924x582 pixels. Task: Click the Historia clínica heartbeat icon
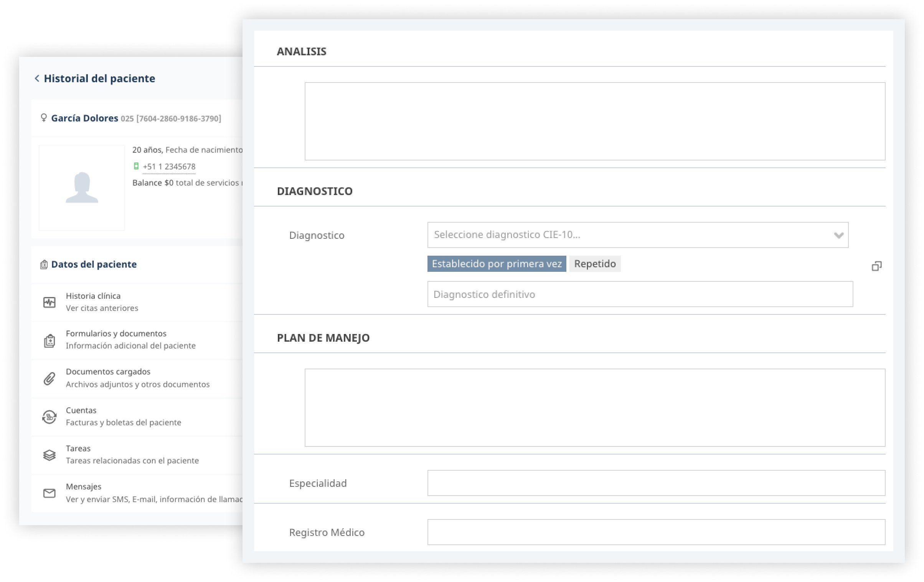pos(49,303)
